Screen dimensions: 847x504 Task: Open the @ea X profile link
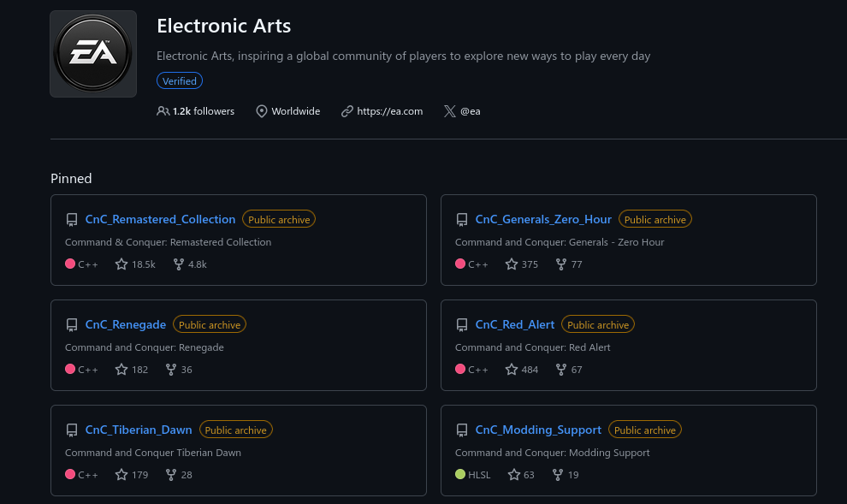(x=470, y=111)
